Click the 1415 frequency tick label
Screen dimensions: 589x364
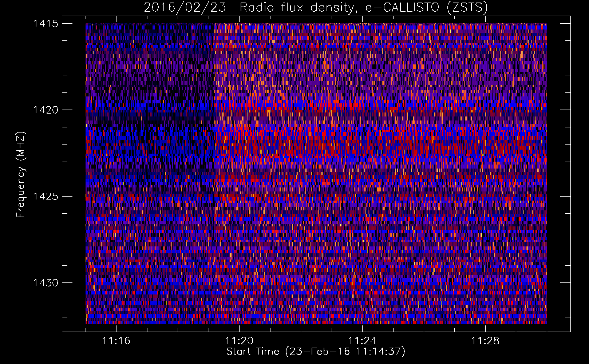point(46,24)
